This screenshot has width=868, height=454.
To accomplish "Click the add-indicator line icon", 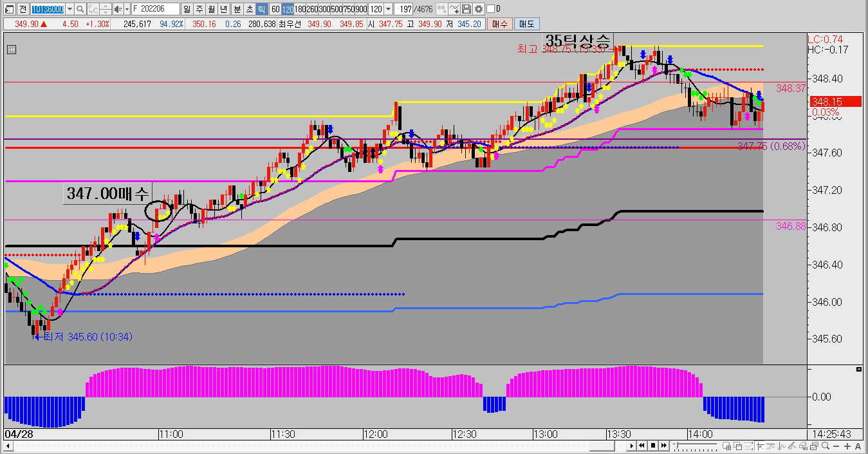I will point(454,9).
